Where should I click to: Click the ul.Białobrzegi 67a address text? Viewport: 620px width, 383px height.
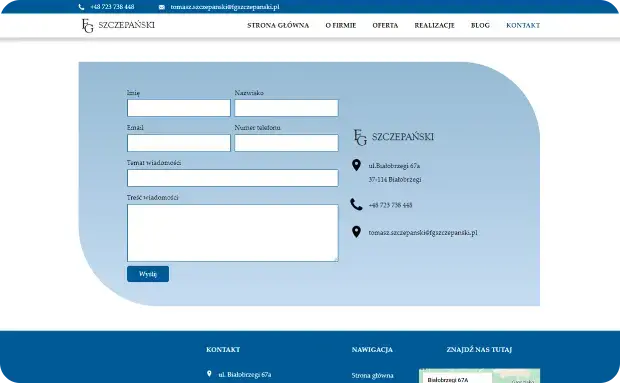(x=394, y=166)
